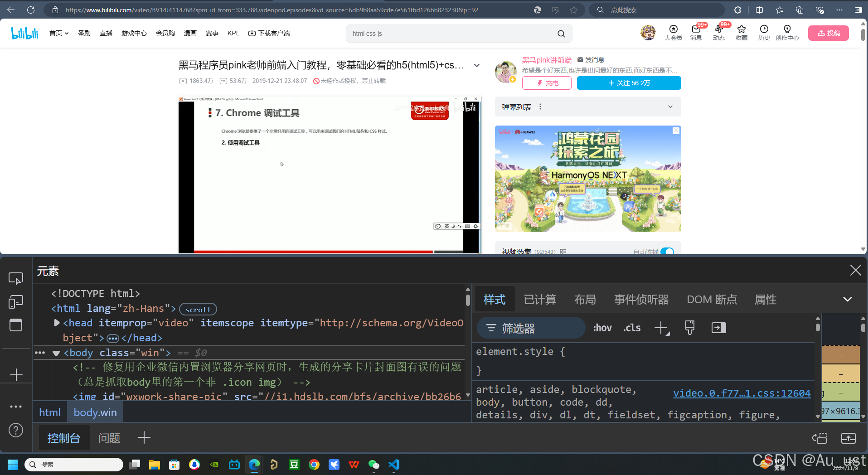The height and width of the screenshot is (475, 868).
Task: Open browser favorites list icon
Action: click(780, 10)
